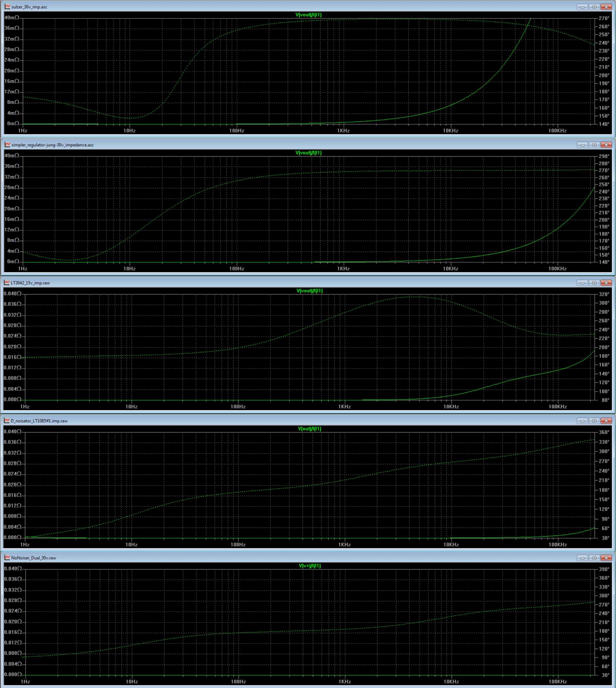Click the 1KHz frequency label in sulzer window

point(343,130)
